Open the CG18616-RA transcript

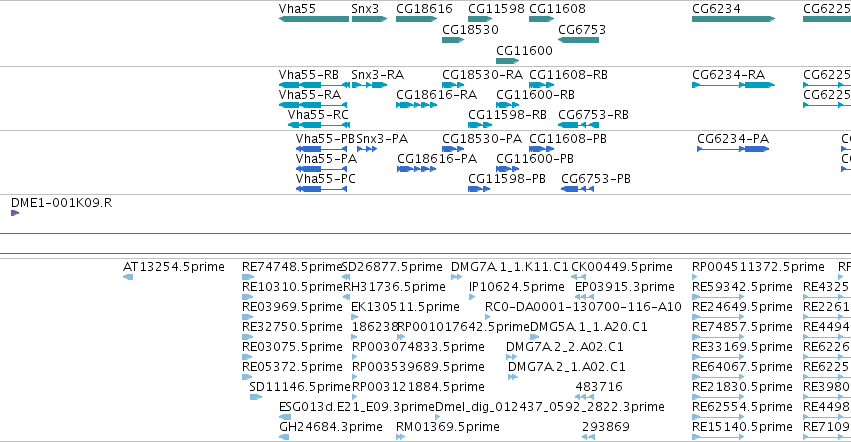point(416,105)
